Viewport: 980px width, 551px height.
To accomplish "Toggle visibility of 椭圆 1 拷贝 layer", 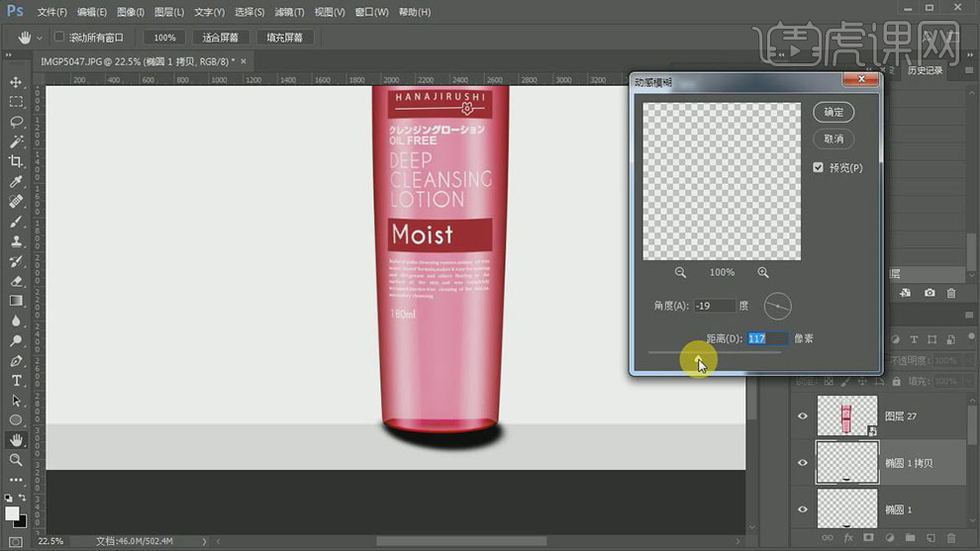I will tap(803, 462).
